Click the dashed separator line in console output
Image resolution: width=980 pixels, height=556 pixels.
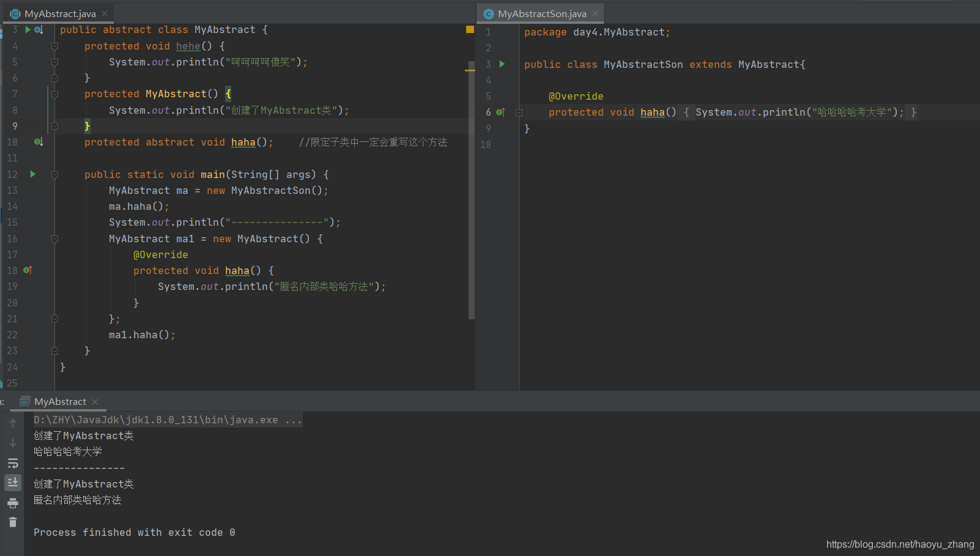pos(79,468)
